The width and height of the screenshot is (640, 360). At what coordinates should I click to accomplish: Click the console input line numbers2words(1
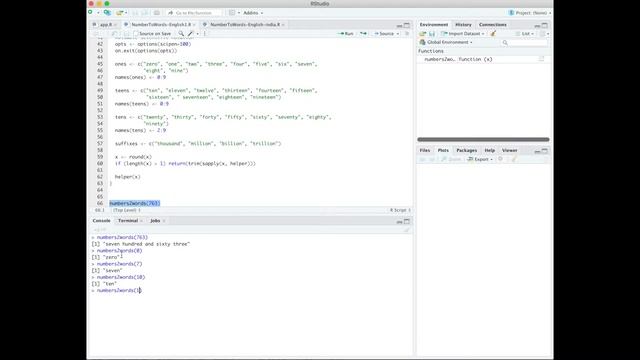click(119, 291)
